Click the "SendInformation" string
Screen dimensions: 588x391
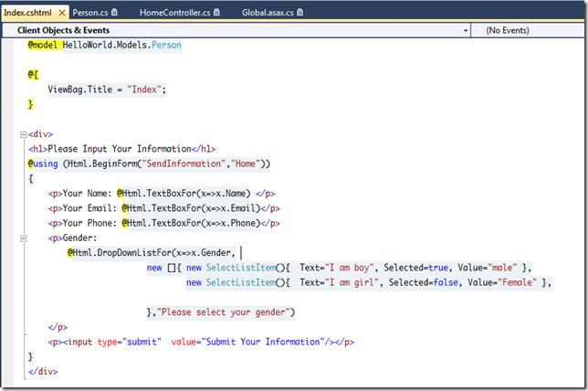pos(184,164)
